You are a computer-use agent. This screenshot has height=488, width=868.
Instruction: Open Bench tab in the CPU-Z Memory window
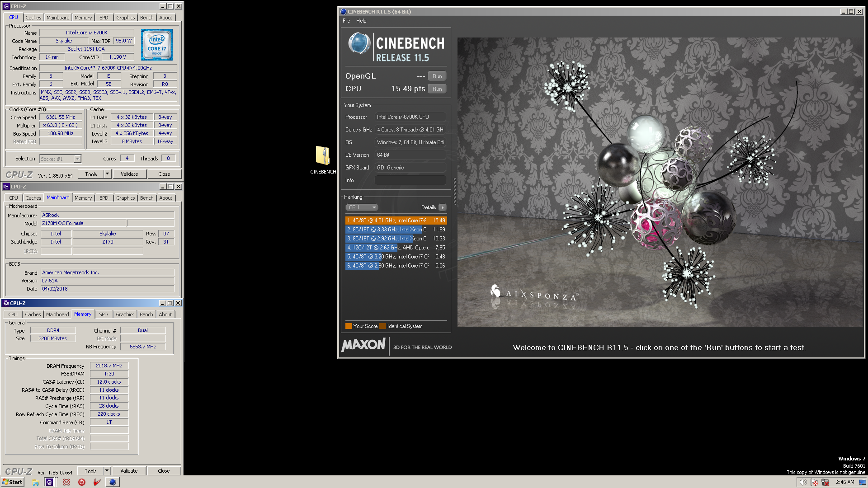coord(146,314)
